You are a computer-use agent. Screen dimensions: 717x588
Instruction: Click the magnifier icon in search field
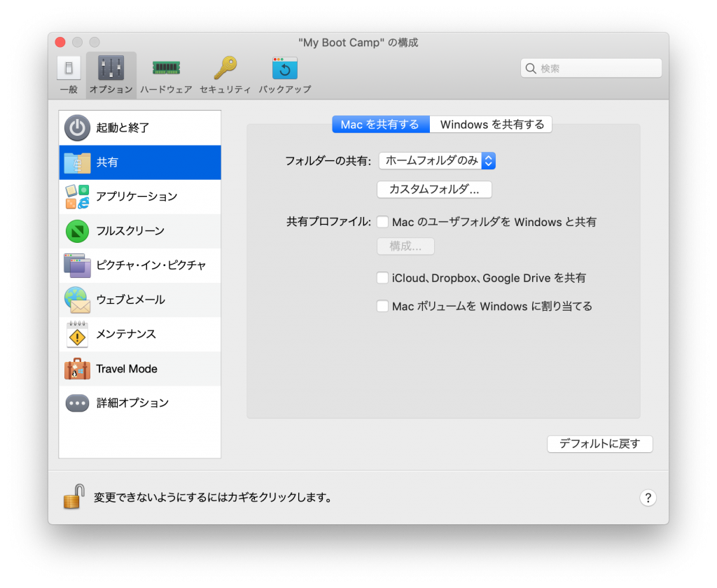[x=531, y=69]
